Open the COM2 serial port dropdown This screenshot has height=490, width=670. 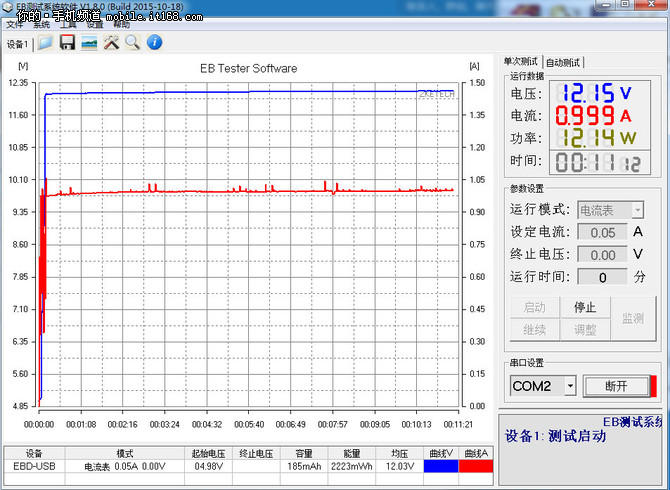tap(543, 386)
